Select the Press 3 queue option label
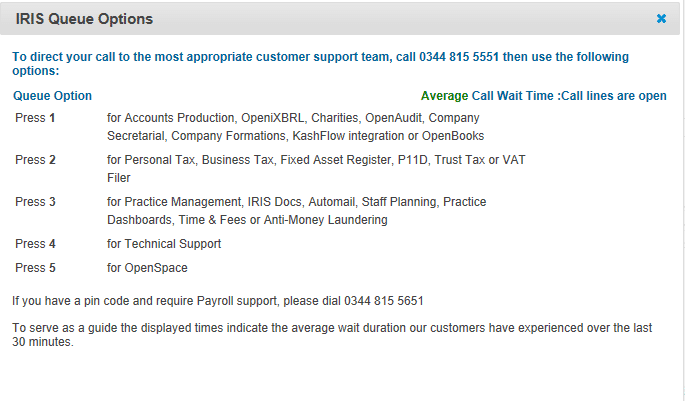This screenshot has height=401, width=685. [35, 202]
